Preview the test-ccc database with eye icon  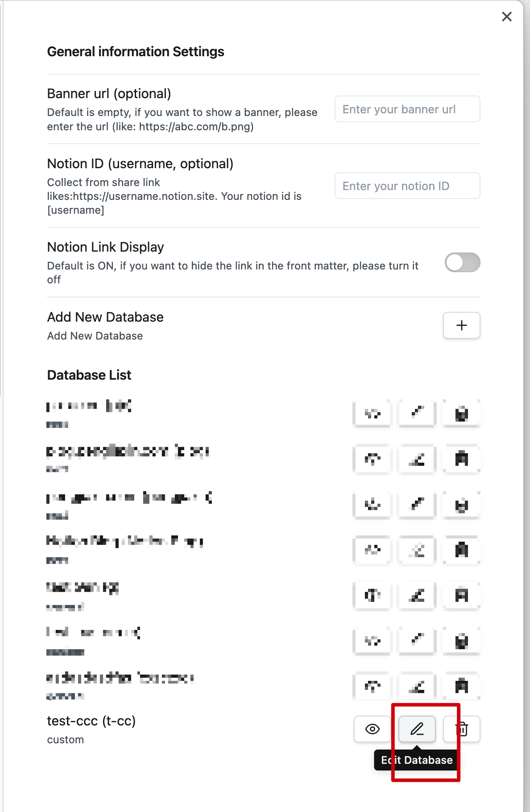click(x=372, y=729)
